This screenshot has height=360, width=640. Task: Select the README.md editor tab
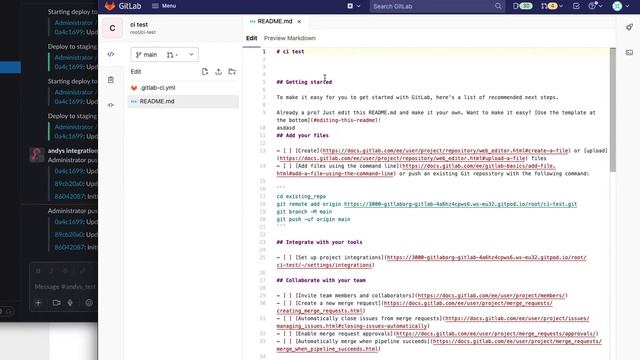[275, 21]
